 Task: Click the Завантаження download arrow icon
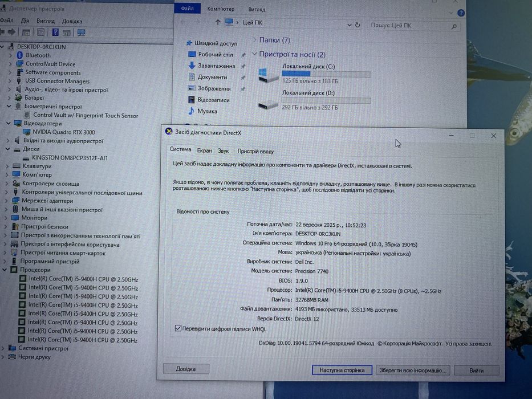[x=192, y=66]
